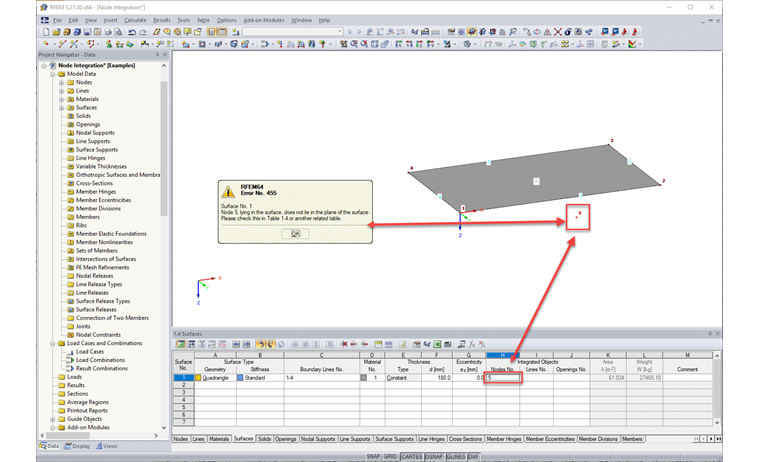Click the new node tool icon
Image resolution: width=760 pixels, height=462 pixels.
click(47, 44)
